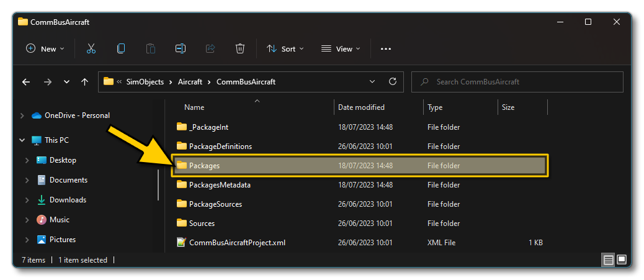Go up one folder level arrow
The height and width of the screenshot is (280, 644).
pos(84,82)
